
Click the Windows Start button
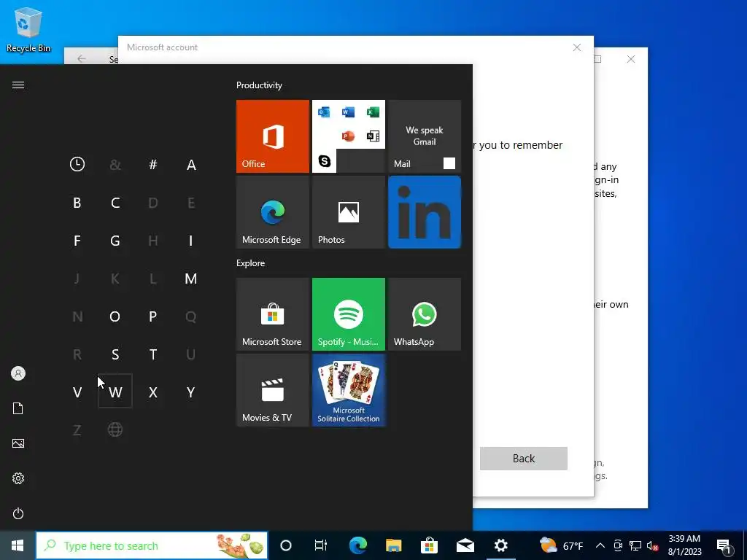coord(18,545)
